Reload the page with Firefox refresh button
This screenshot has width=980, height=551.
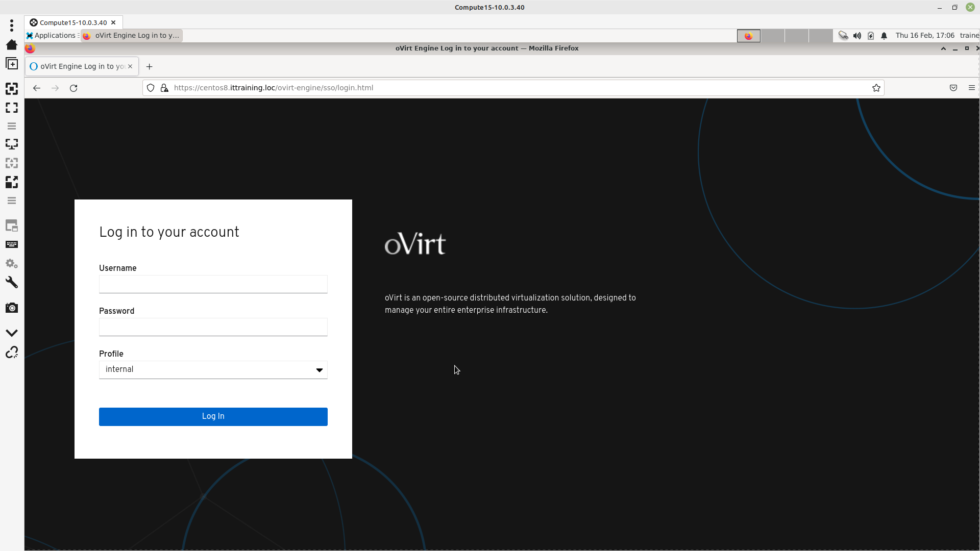(x=73, y=88)
